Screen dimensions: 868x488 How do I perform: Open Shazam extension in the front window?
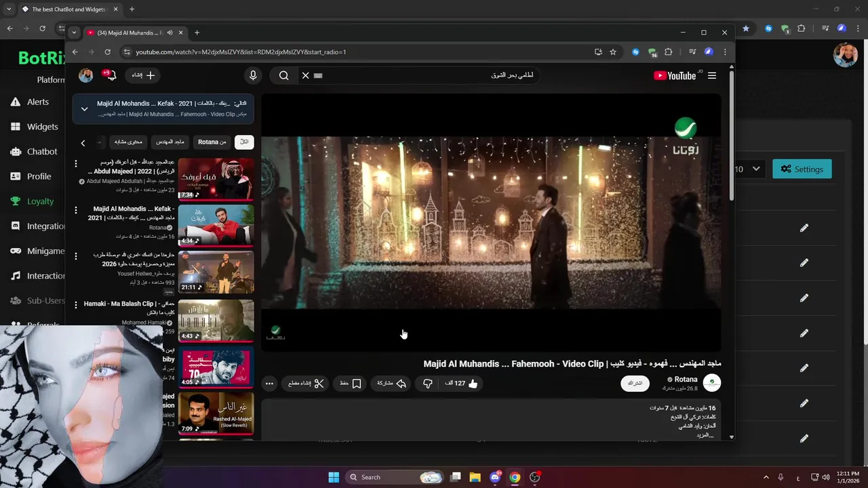click(x=635, y=52)
